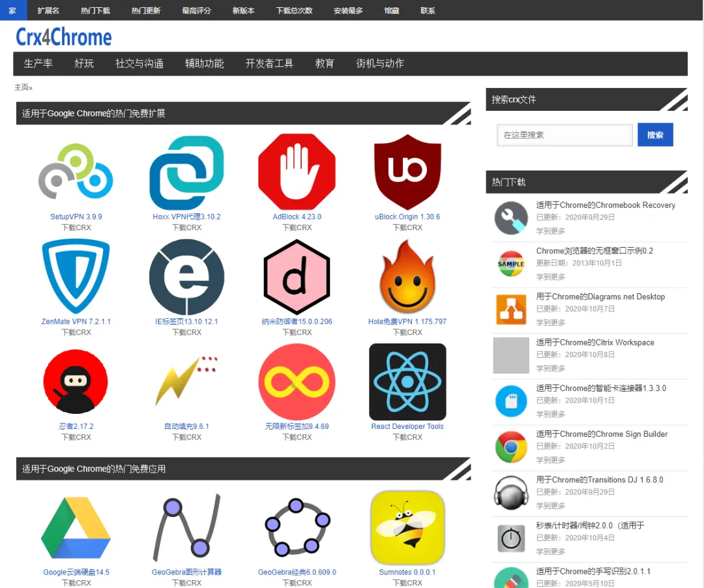Open 用于Chrome的Transitions DJ 1.6.8.0 link
Viewport: 704px width, 588px height.
coord(600,480)
